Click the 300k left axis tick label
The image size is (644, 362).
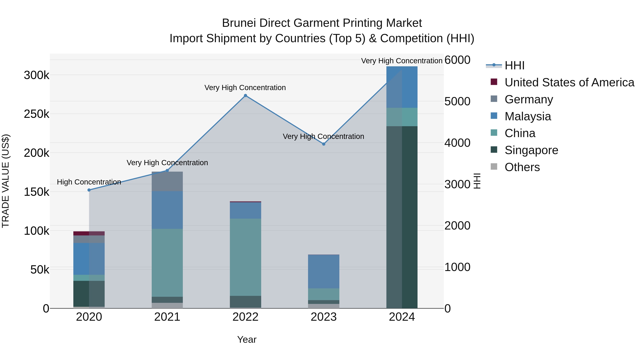[x=37, y=75]
